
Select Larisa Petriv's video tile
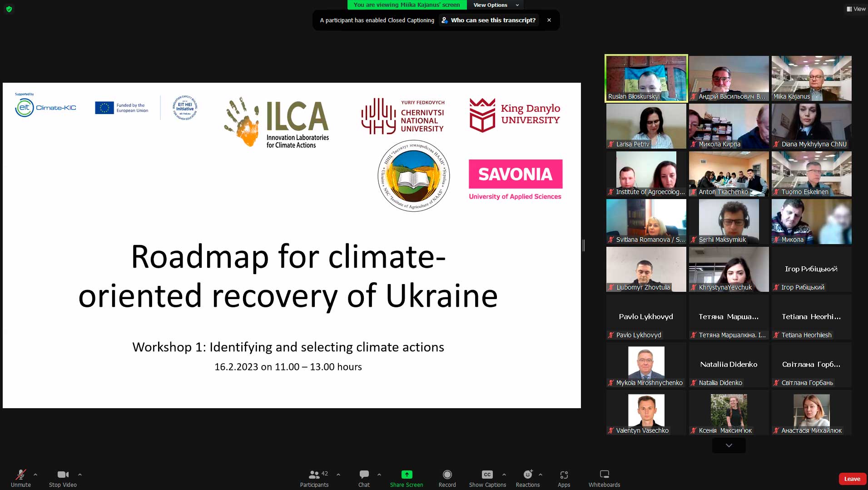[646, 126]
